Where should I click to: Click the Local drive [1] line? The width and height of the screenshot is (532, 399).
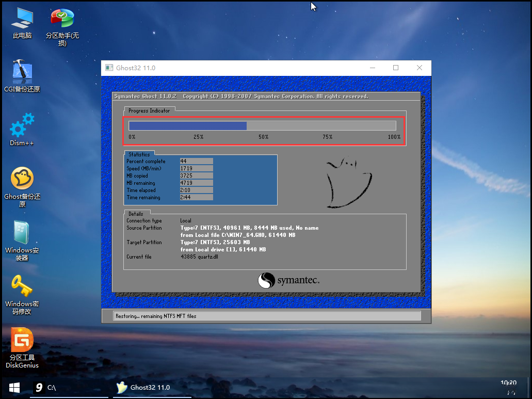click(x=223, y=249)
